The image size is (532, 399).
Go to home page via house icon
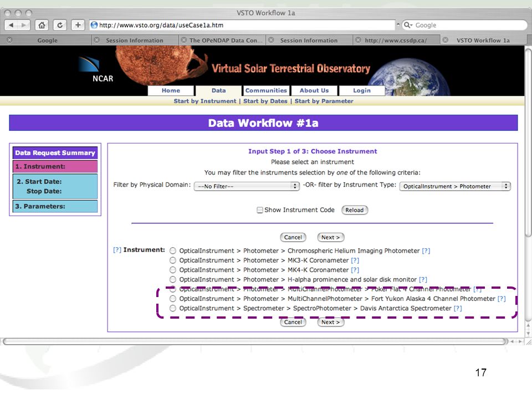42,25
